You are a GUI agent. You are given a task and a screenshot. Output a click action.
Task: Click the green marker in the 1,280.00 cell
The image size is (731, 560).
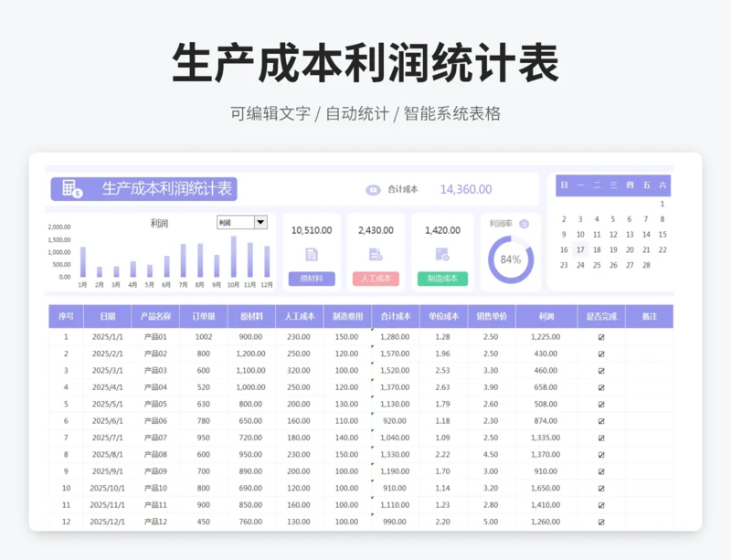[373, 331]
